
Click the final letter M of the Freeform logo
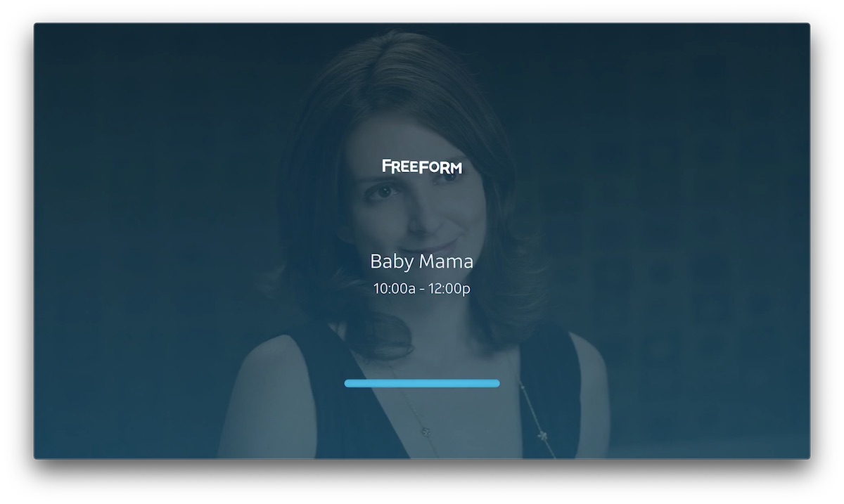click(x=454, y=167)
